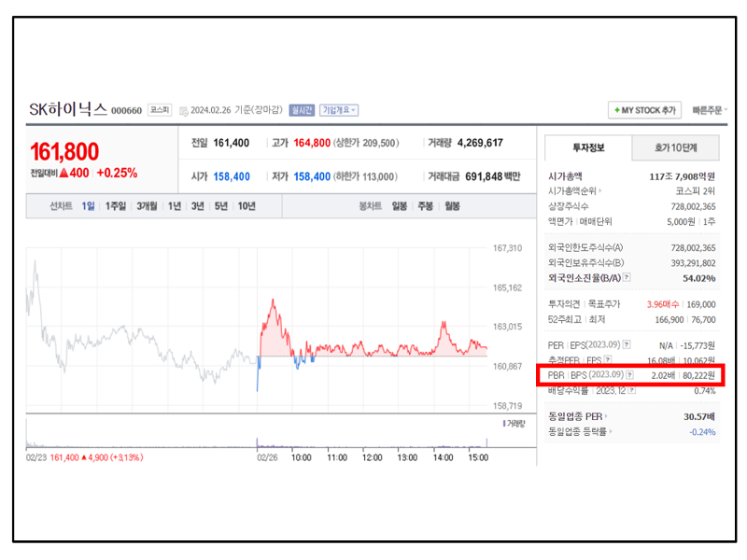Select the 5년 chart period

click(221, 206)
